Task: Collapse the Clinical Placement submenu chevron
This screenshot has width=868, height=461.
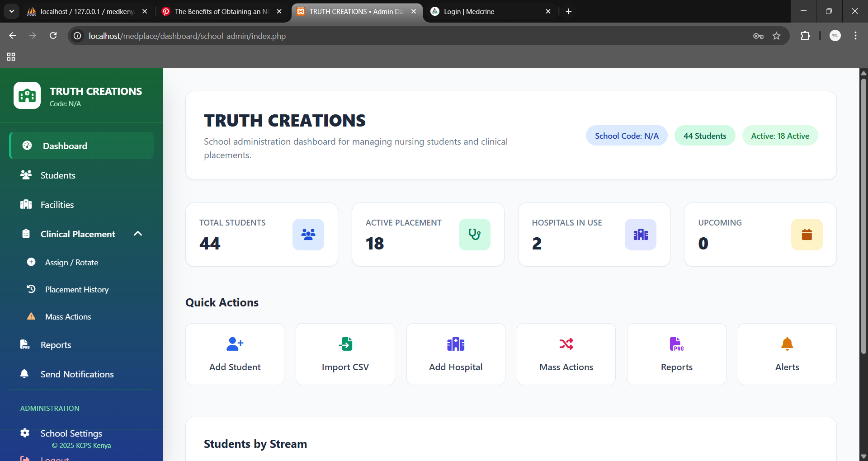Action: 138,234
